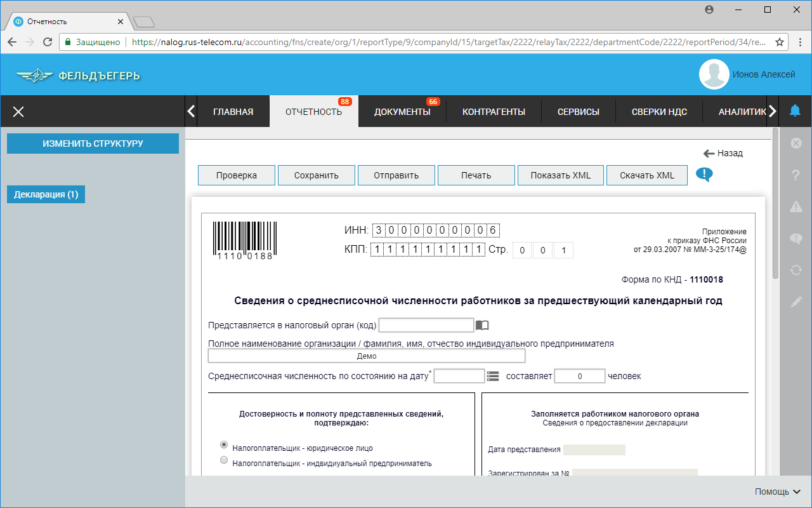Click the Показать XML button
This screenshot has width=812, height=508.
tap(561, 175)
